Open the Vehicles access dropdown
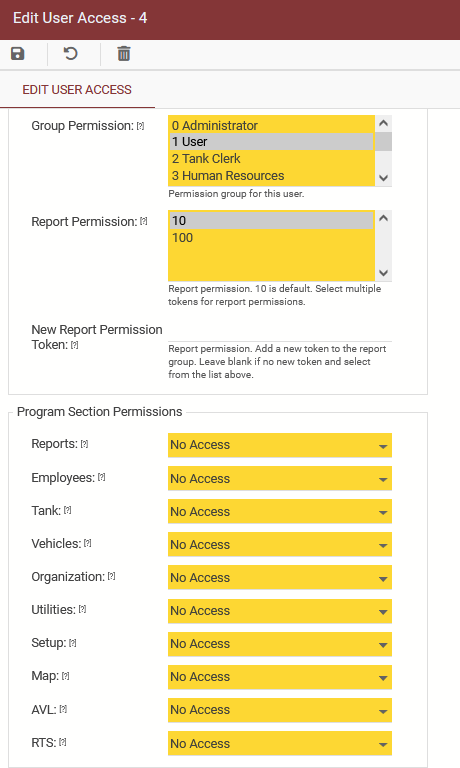Screen dimensions: 460x768 280,544
